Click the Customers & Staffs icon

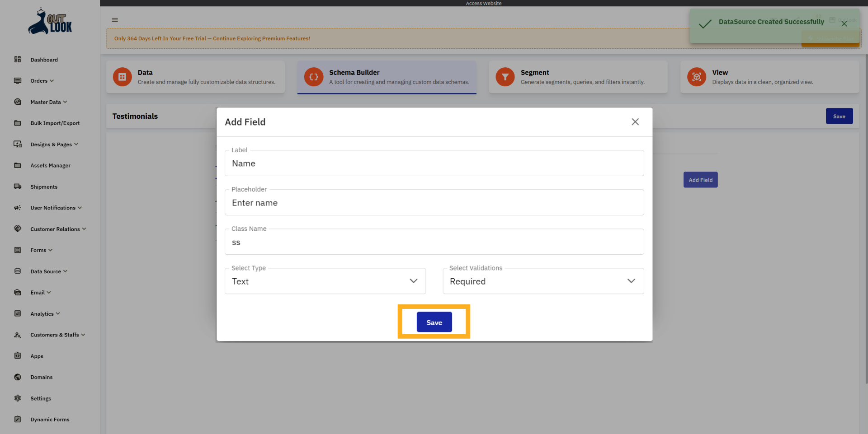(x=18, y=335)
